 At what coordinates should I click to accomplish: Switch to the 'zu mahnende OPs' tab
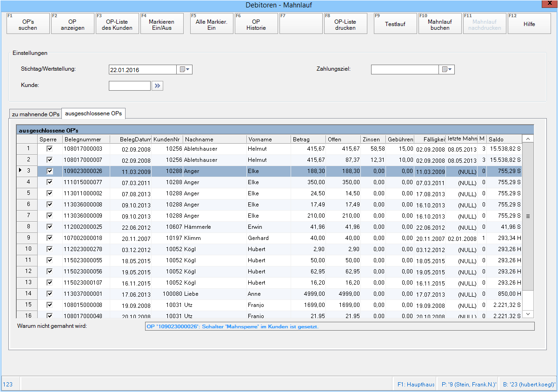[36, 114]
